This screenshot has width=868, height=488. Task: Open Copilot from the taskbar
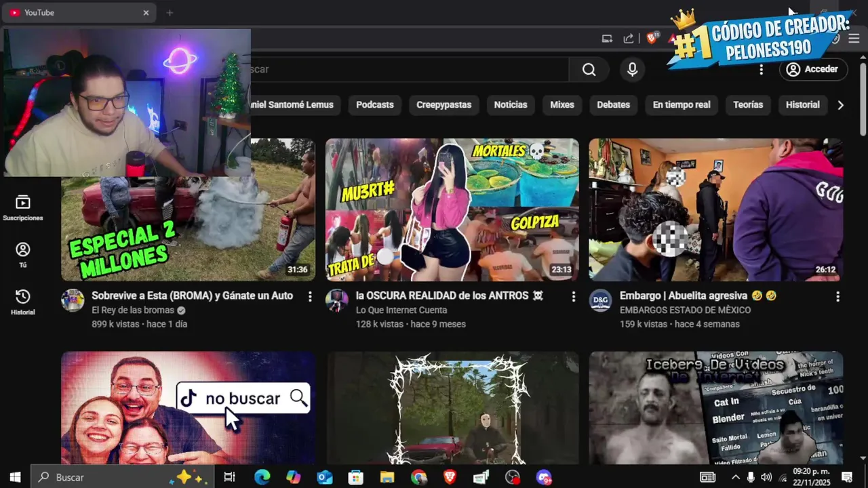click(x=293, y=477)
